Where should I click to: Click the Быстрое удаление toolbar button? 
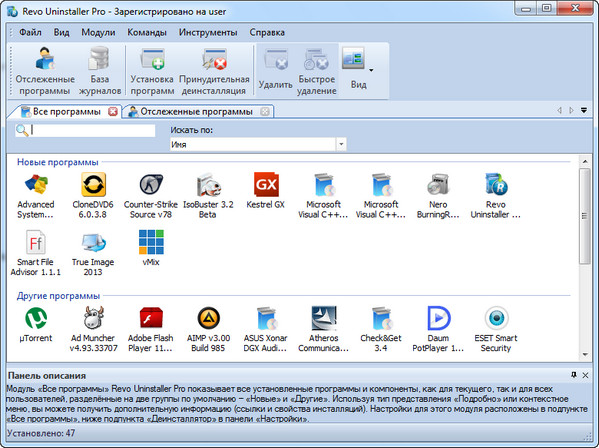[317, 70]
